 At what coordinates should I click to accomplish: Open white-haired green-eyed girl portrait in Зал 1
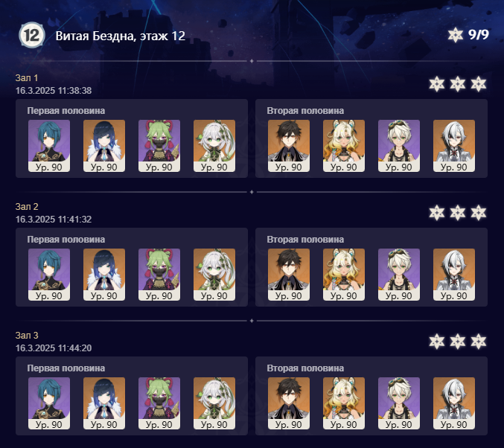pyautogui.click(x=214, y=146)
